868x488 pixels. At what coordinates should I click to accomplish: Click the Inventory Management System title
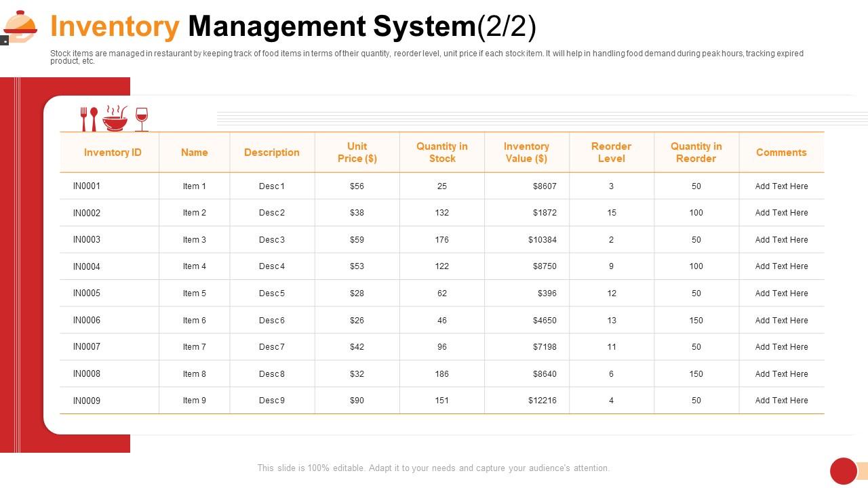[x=293, y=27]
